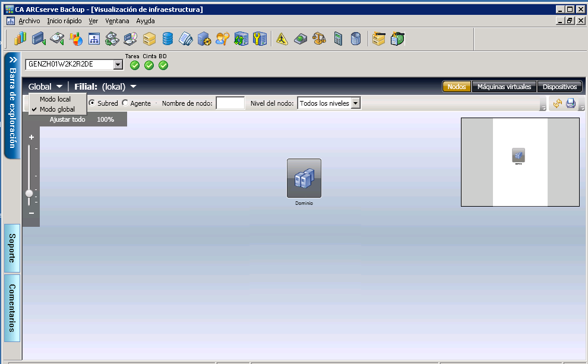Open the GENZH01W2K2R2DE server dropdown
The height and width of the screenshot is (364, 588).
(x=118, y=65)
